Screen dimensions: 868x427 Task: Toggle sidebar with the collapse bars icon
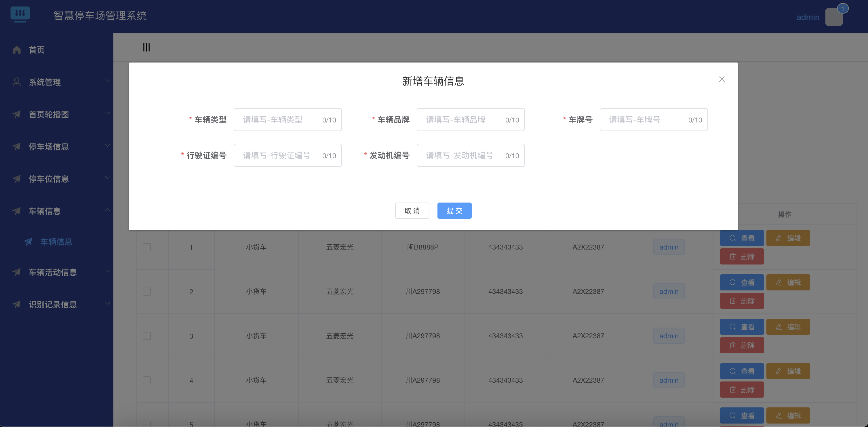(x=146, y=47)
